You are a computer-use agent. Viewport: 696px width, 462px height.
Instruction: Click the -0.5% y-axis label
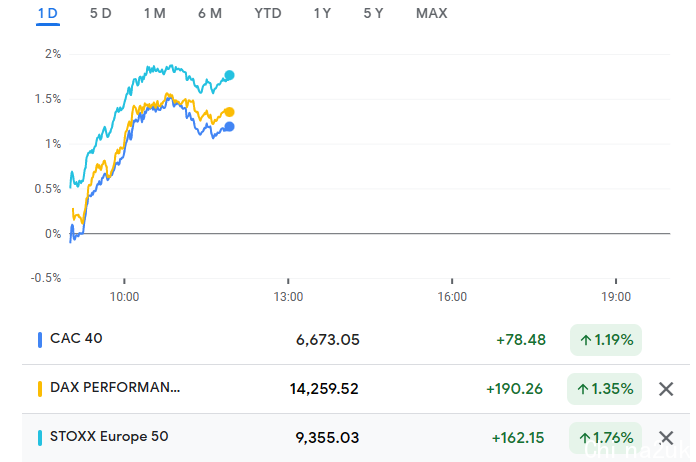(46, 278)
